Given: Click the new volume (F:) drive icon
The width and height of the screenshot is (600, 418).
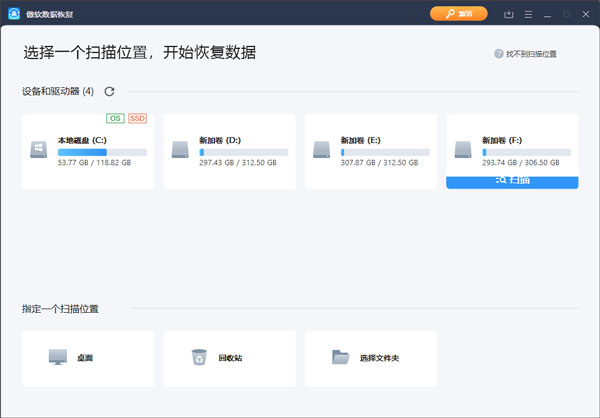Looking at the screenshot, I should (463, 150).
